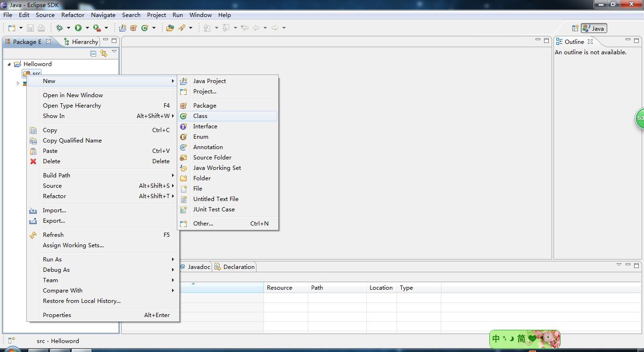Open the File menu

click(x=8, y=15)
